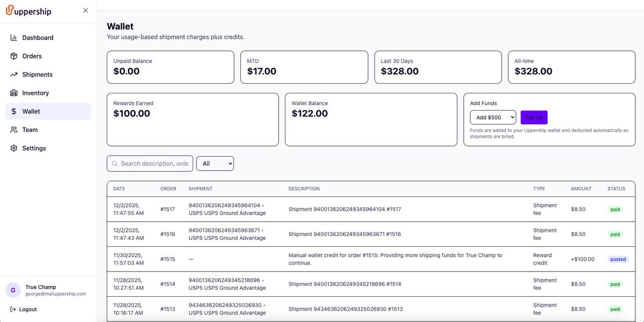
Task: Click the Orders box icon
Action: click(14, 56)
